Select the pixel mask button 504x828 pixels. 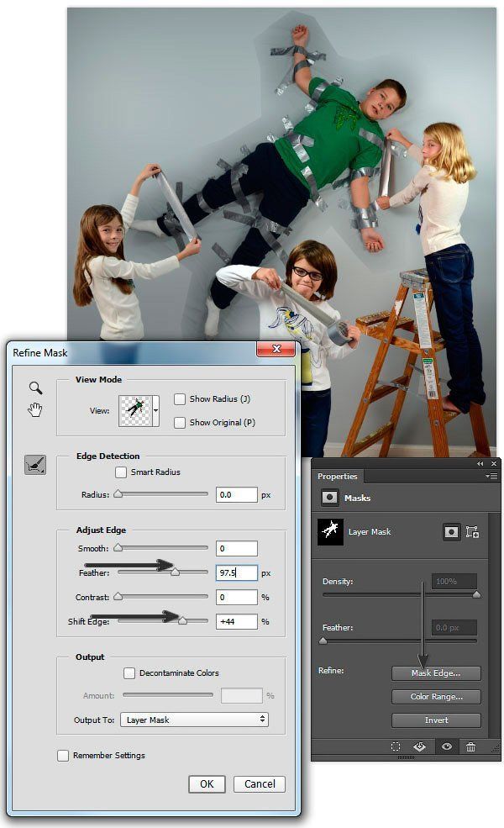[x=451, y=532]
